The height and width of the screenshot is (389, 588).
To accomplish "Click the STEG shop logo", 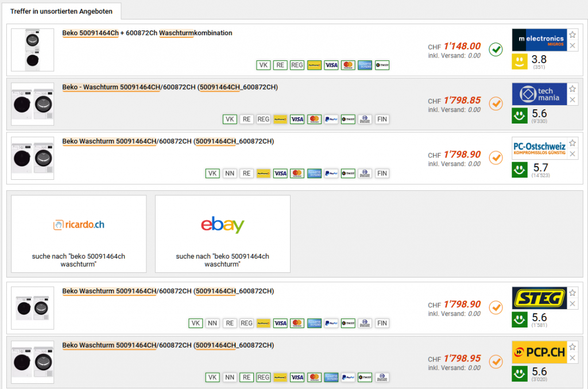I will coord(539,298).
